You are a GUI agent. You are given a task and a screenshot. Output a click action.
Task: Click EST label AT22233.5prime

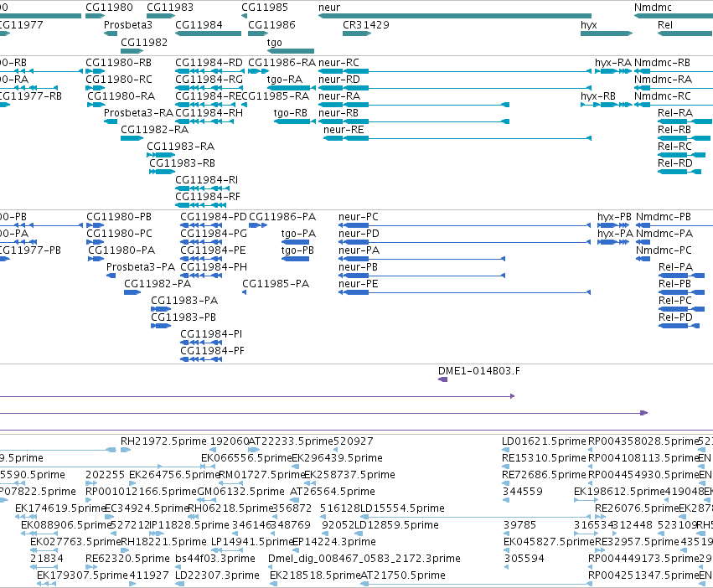291,441
